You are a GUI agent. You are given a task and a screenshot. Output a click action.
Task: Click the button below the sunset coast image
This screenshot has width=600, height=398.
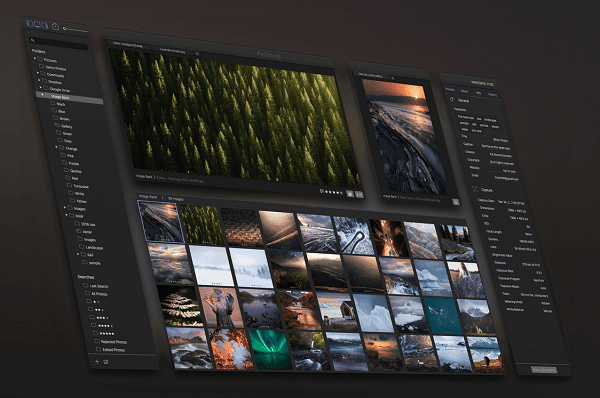coord(456,202)
